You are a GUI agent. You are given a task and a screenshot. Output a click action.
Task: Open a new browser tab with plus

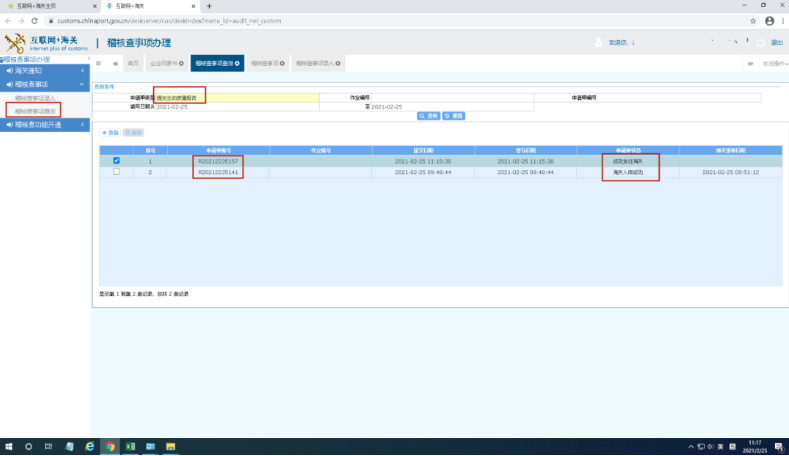pos(209,6)
